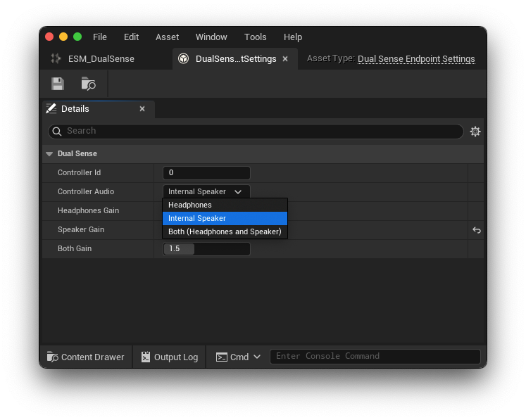Click the search magnifier icon in Details

[57, 131]
